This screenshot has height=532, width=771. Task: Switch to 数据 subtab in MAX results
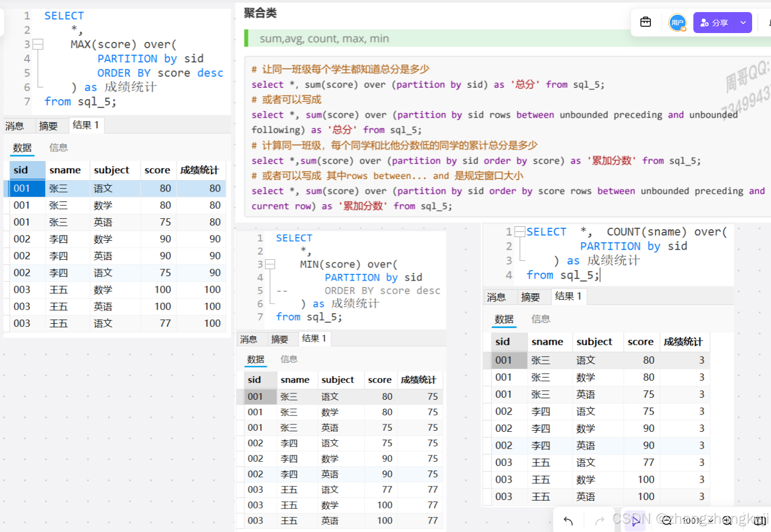pos(23,148)
